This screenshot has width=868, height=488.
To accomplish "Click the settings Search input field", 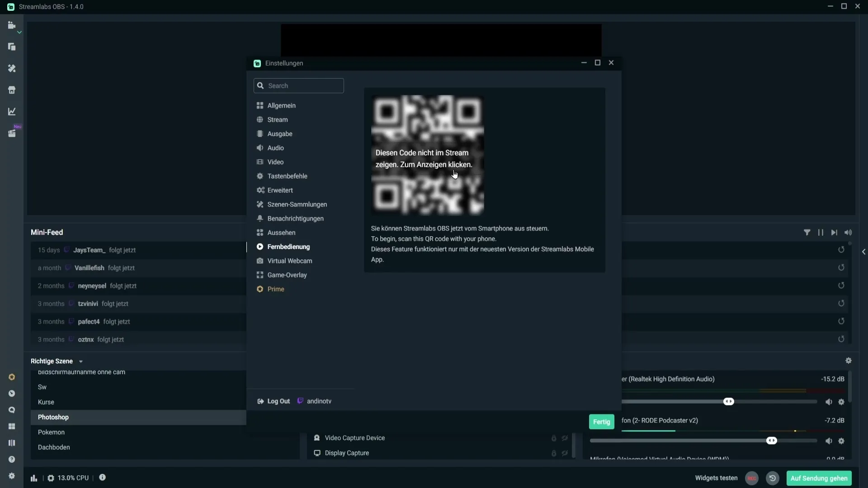I will click(x=299, y=86).
